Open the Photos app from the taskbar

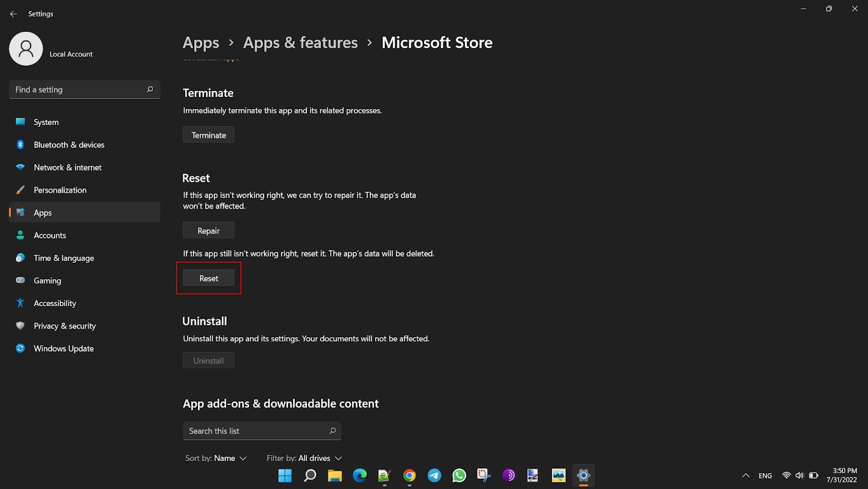[559, 475]
